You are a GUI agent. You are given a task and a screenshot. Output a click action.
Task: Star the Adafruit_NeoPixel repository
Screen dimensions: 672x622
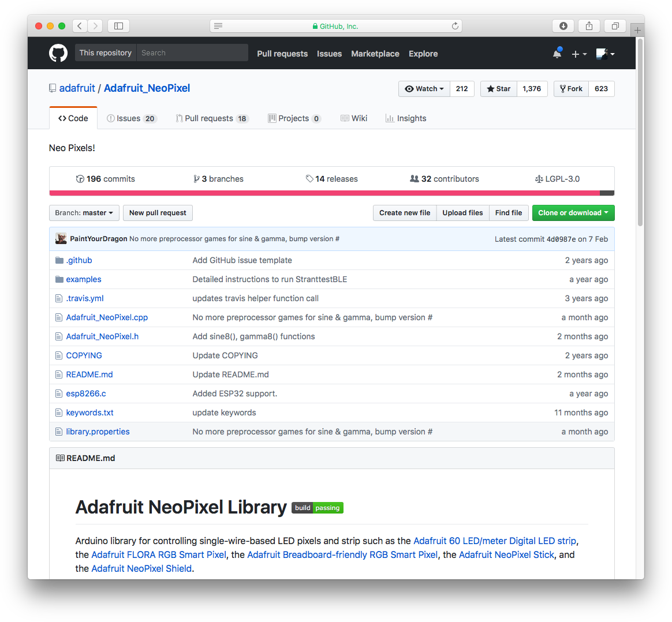[x=499, y=89]
